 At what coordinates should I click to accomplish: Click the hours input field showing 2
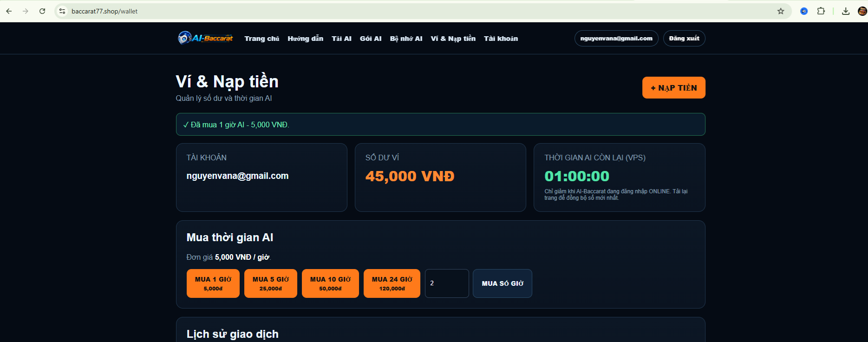click(447, 283)
